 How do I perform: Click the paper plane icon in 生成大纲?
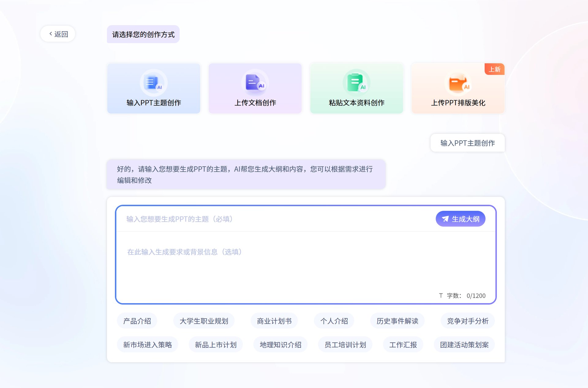[x=445, y=219]
